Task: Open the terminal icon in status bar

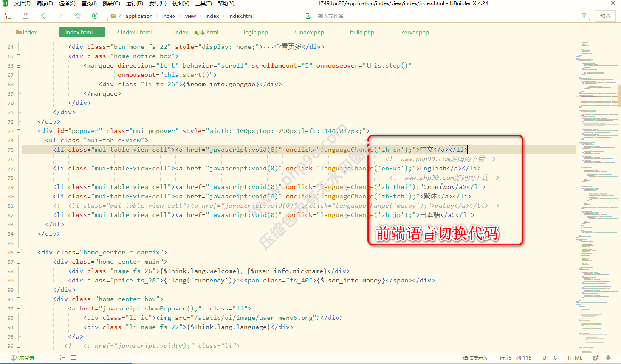Action: click(73, 358)
